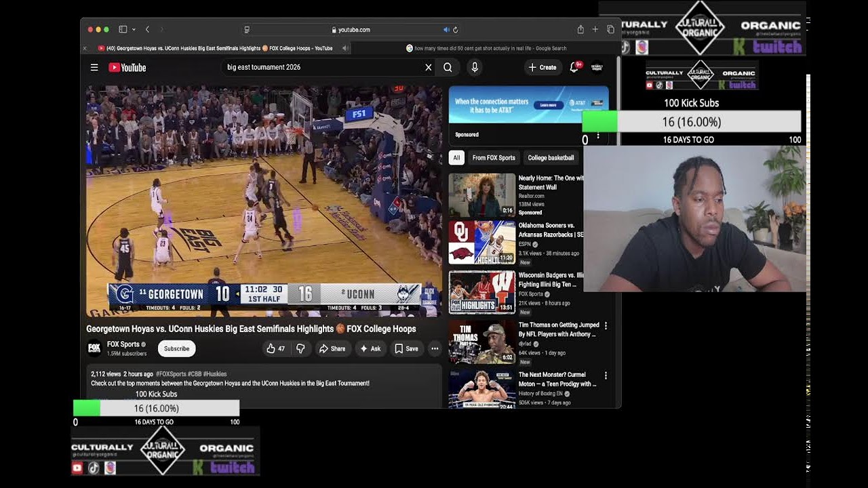The height and width of the screenshot is (488, 868).
Task: Select the All filter chip
Action: [x=456, y=158]
